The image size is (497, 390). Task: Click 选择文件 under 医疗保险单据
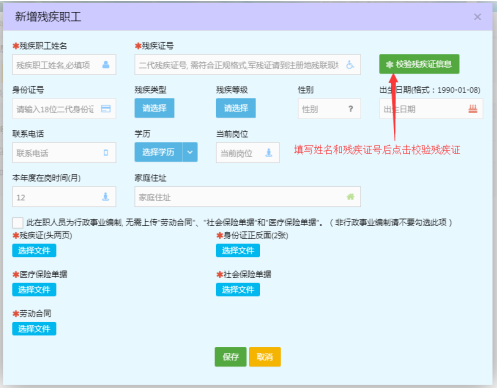[x=34, y=289]
